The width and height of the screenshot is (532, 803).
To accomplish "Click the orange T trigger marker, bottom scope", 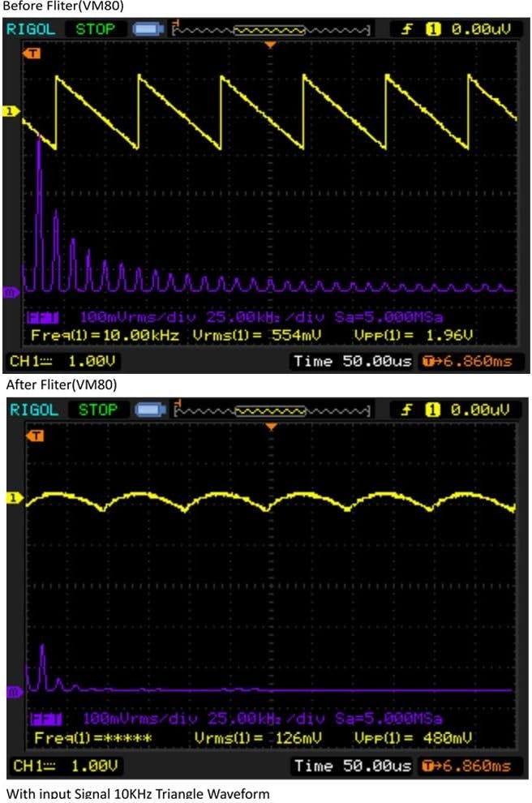I will 35,436.
